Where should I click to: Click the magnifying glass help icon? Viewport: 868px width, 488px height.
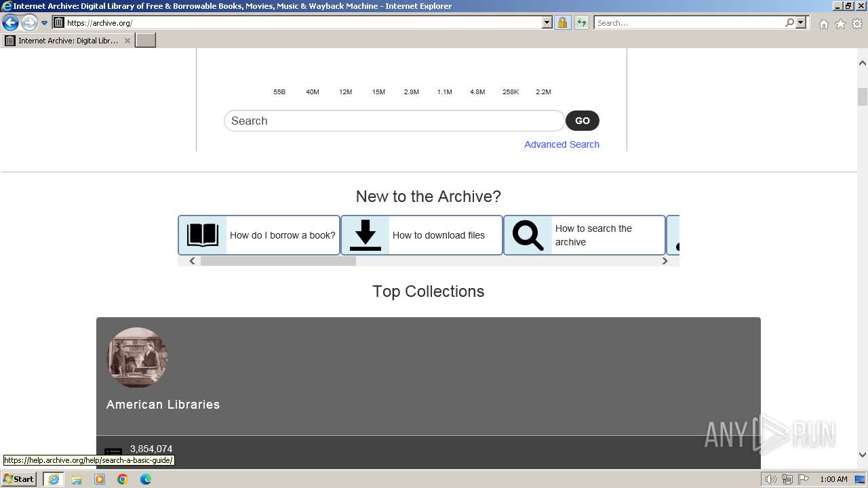pyautogui.click(x=528, y=235)
